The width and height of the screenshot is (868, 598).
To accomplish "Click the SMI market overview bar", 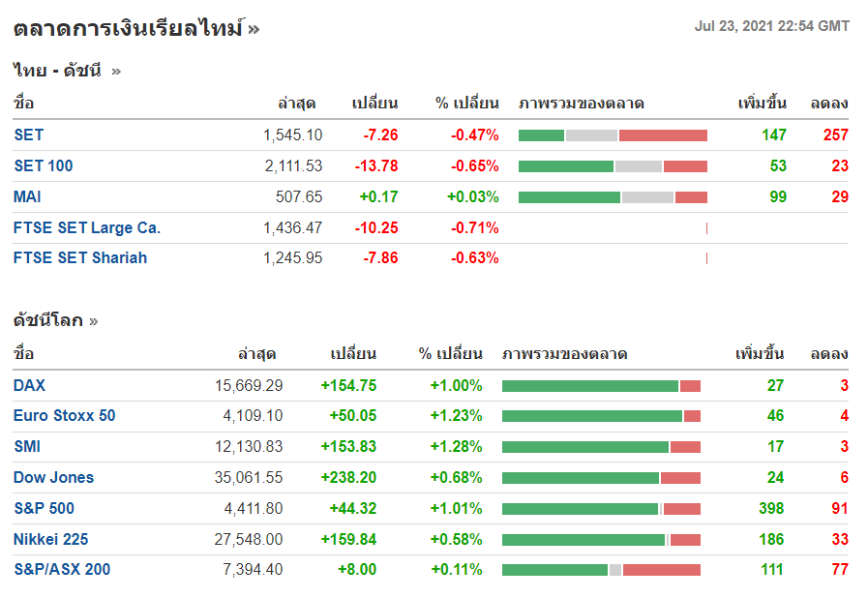I will [601, 447].
